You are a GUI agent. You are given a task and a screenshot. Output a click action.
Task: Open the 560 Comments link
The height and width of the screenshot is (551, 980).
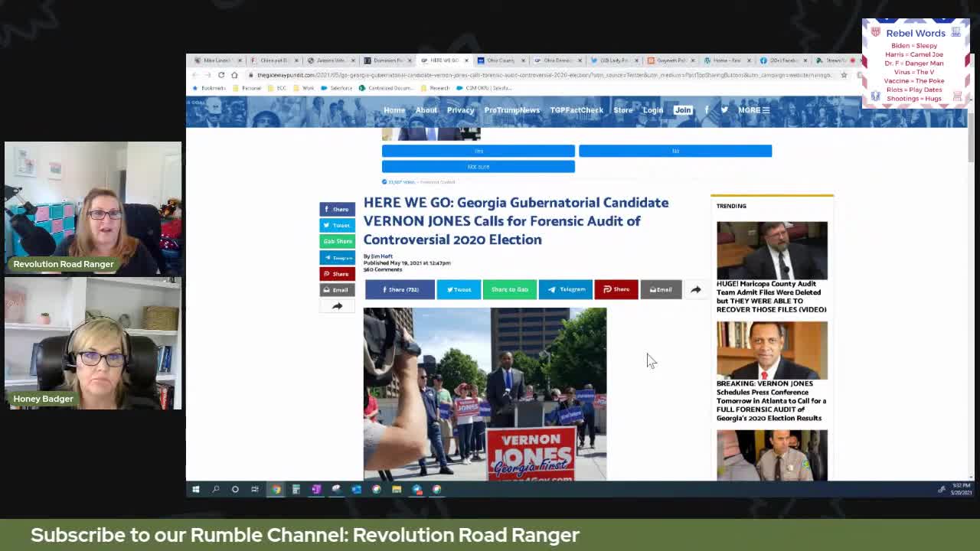(x=383, y=269)
